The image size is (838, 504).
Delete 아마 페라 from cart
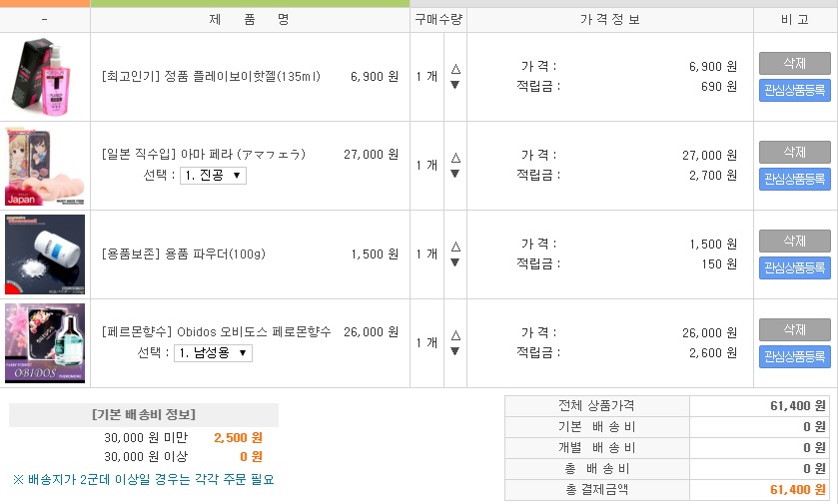(794, 152)
